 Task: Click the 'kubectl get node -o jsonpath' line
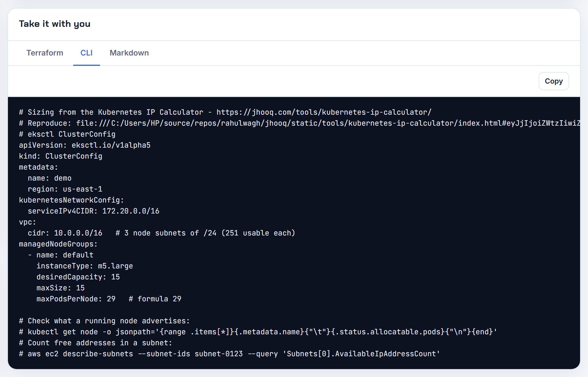pyautogui.click(x=258, y=332)
